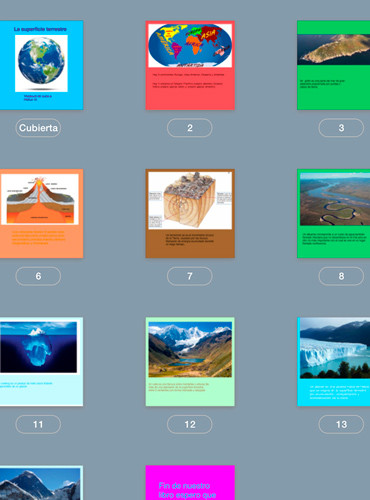Select the page 2 number label

pos(190,128)
